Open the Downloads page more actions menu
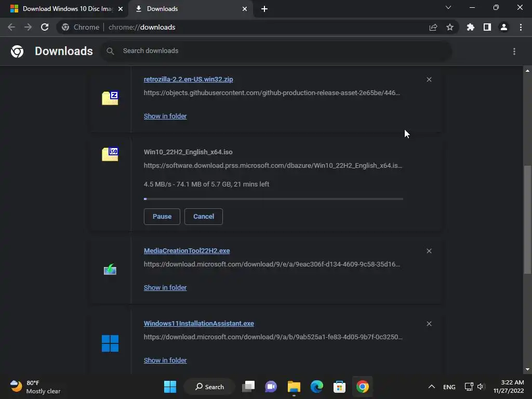 click(x=514, y=51)
